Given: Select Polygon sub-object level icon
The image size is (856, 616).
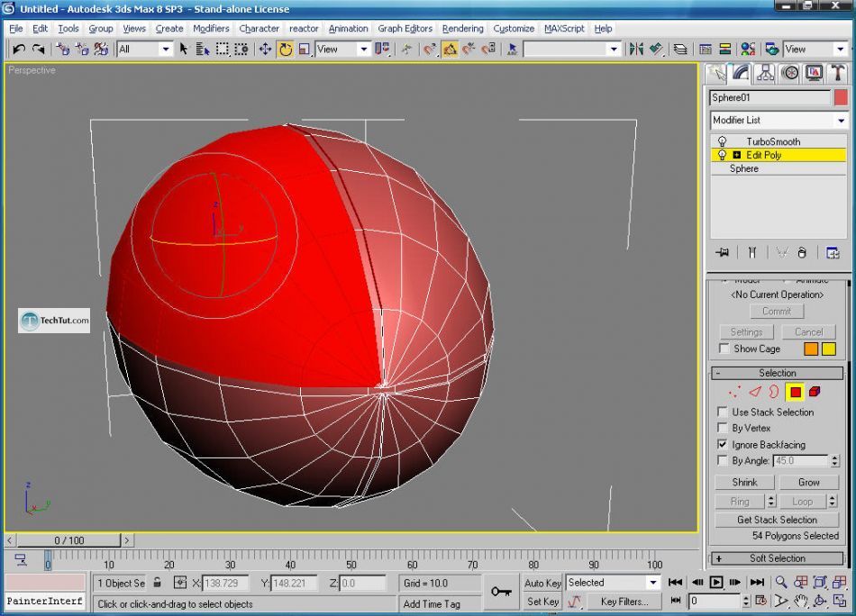Looking at the screenshot, I should pos(795,392).
